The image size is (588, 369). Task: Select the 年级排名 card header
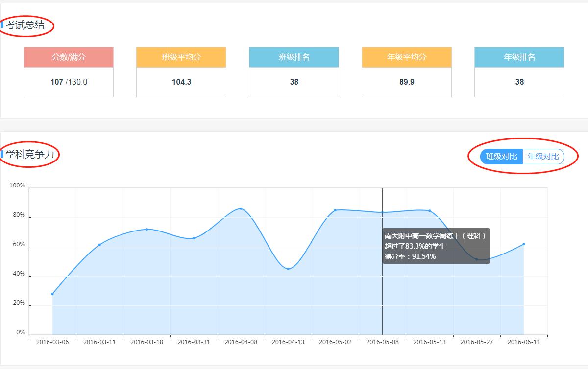coord(519,57)
